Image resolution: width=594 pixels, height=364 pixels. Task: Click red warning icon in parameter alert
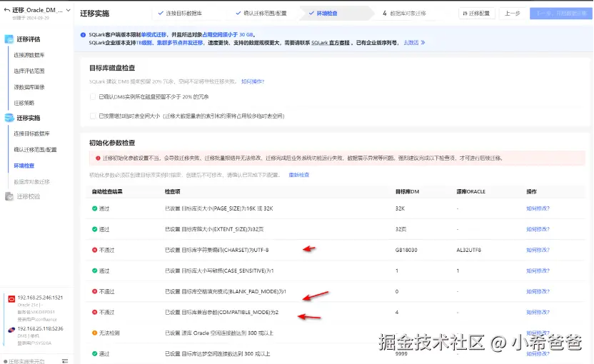pos(98,158)
